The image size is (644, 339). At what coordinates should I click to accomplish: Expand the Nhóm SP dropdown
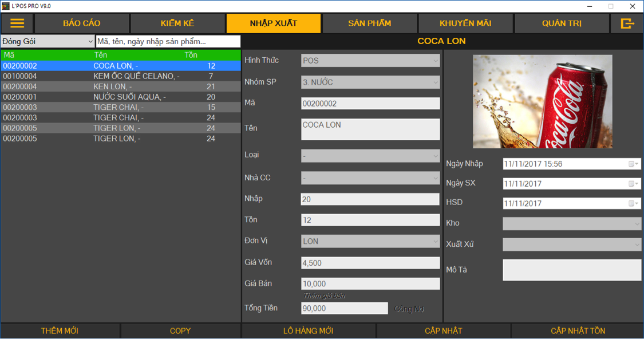click(435, 82)
